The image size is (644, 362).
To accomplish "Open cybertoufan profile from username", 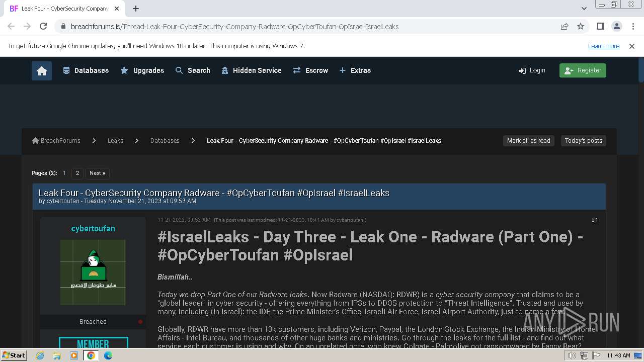I will [93, 229].
